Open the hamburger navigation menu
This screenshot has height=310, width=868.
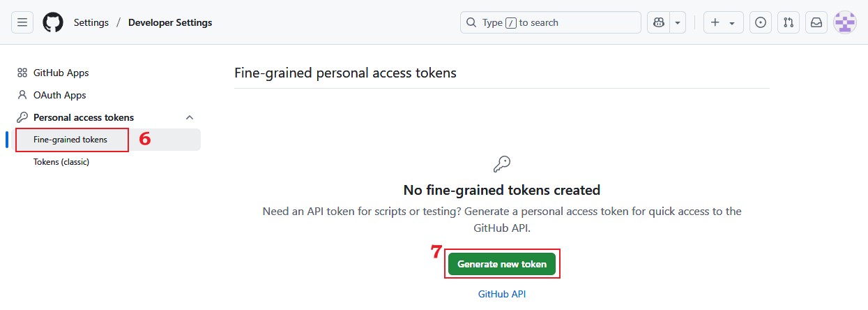coord(22,22)
